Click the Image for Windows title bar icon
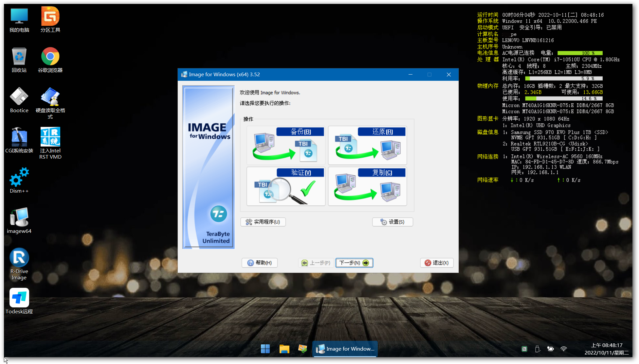The image size is (639, 364). point(184,75)
